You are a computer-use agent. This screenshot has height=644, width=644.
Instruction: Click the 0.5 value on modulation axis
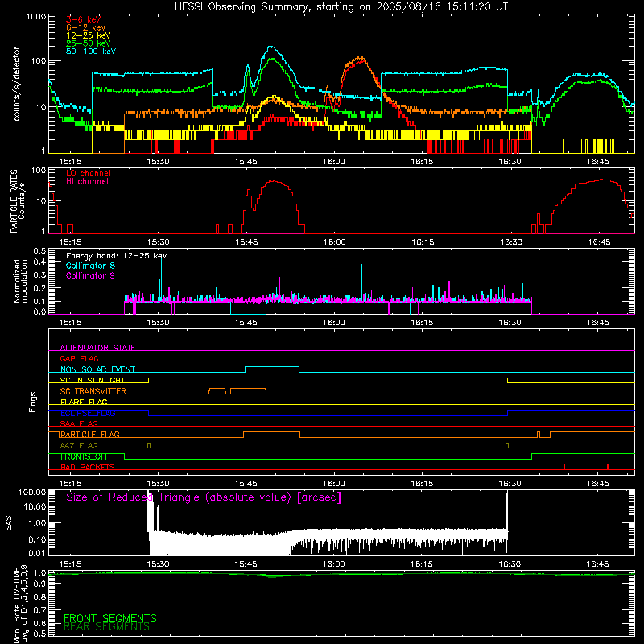39,251
